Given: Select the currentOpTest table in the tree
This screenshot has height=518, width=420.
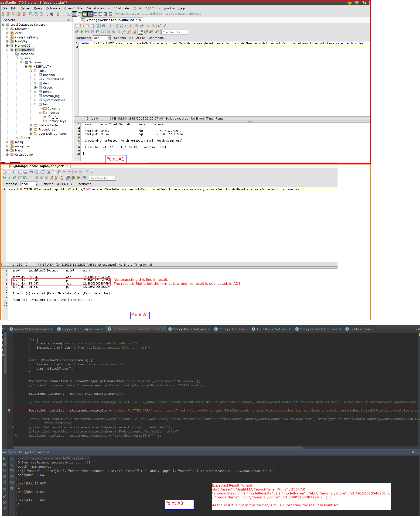Looking at the screenshot, I should pyautogui.click(x=54, y=79).
